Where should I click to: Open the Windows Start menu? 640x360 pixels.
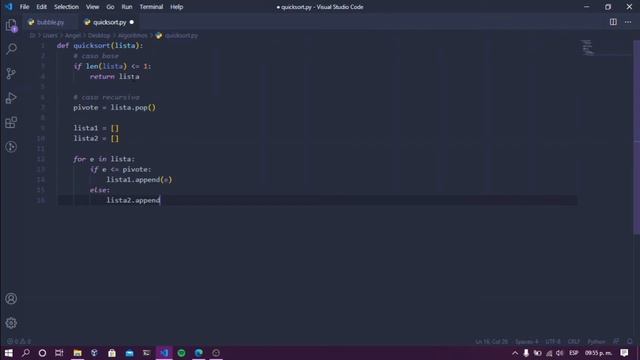[9, 353]
